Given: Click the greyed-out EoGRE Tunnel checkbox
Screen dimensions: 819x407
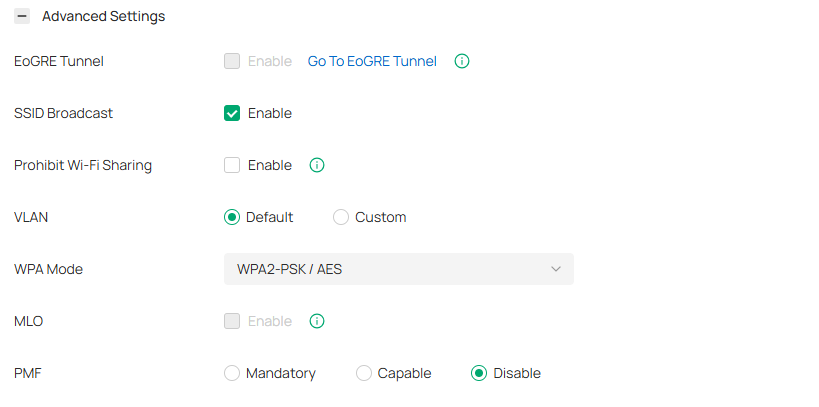Looking at the screenshot, I should (232, 61).
